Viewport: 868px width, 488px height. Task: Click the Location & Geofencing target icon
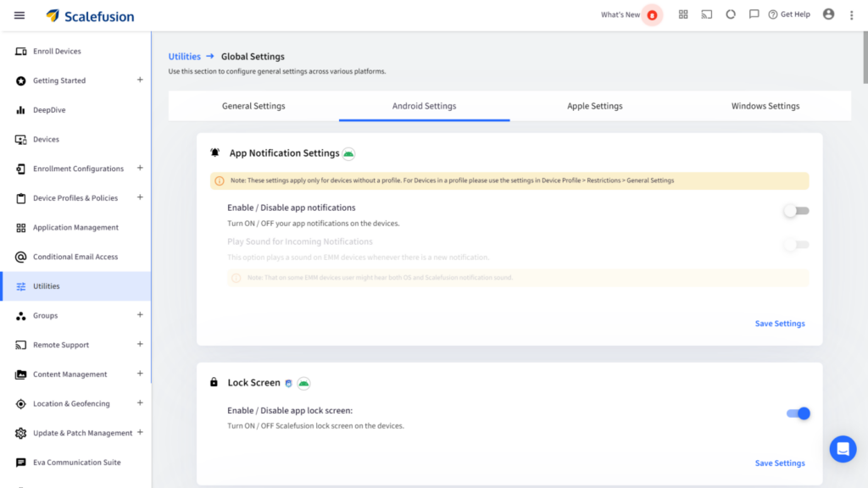tap(20, 404)
